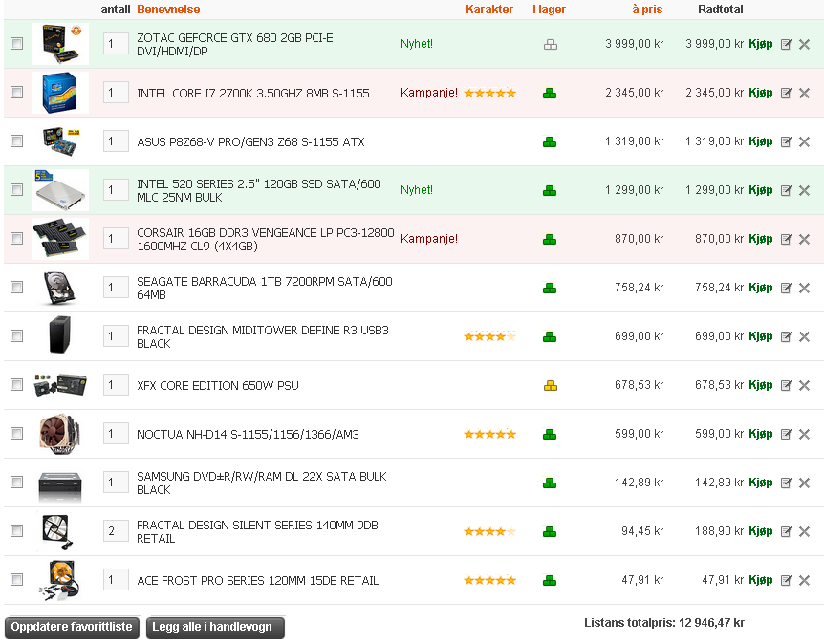Remove ZOTAC GeForce GTX 680 from list
This screenshot has width=824, height=644.
point(804,44)
